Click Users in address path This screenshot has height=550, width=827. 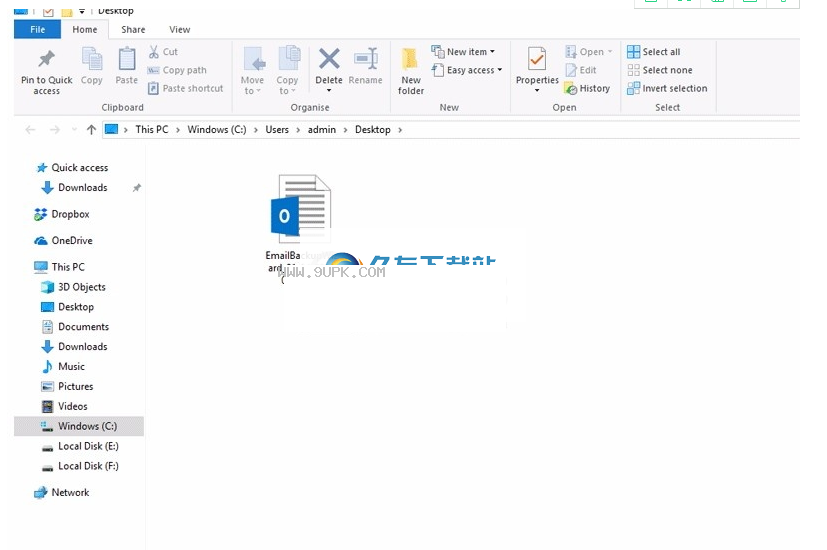coord(277,130)
